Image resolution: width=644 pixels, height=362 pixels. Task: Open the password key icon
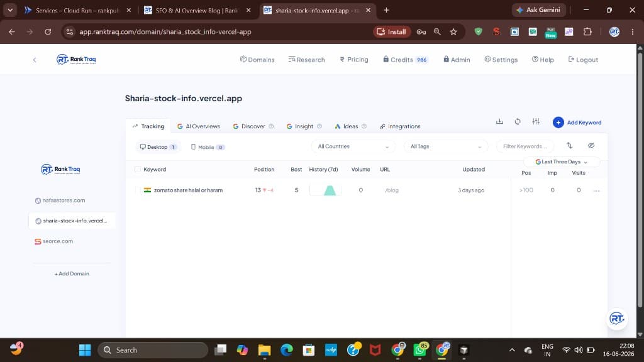click(421, 31)
